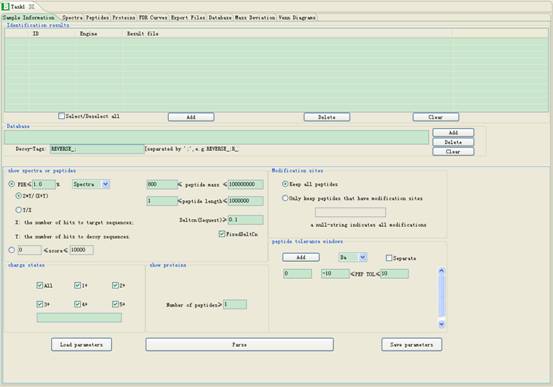Select Only keep peptides with modification sites
Screen dimensions: 553x387
285,198
